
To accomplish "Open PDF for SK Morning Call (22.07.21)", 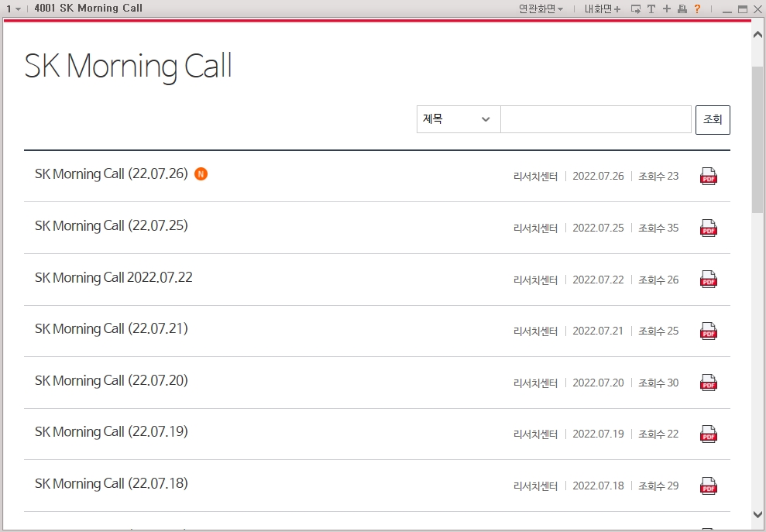I will pos(709,331).
